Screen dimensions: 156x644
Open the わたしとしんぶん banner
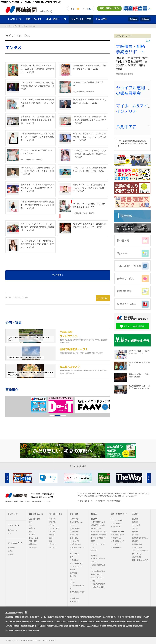pyautogui.click(x=78, y=478)
